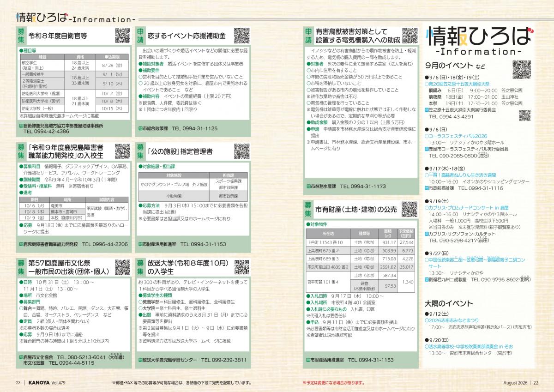Click the 問 icon before 鹿児島障害者職業能力開発校
554x392 pixels.
pos(21,243)
